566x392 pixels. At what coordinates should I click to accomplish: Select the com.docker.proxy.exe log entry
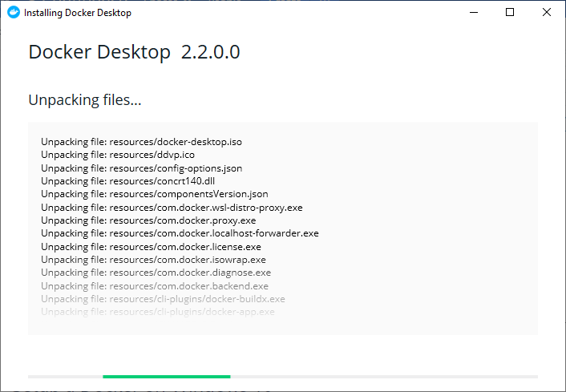pyautogui.click(x=148, y=220)
